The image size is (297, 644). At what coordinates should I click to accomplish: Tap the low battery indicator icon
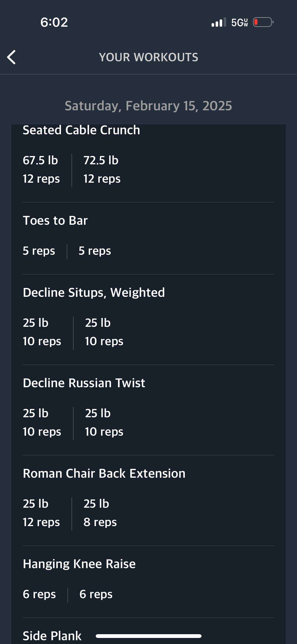point(263,22)
